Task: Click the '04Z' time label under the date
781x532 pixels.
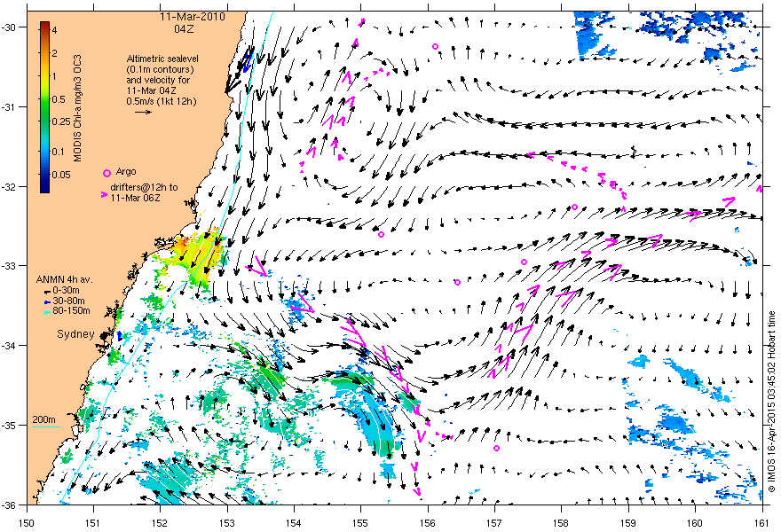Action: [184, 29]
